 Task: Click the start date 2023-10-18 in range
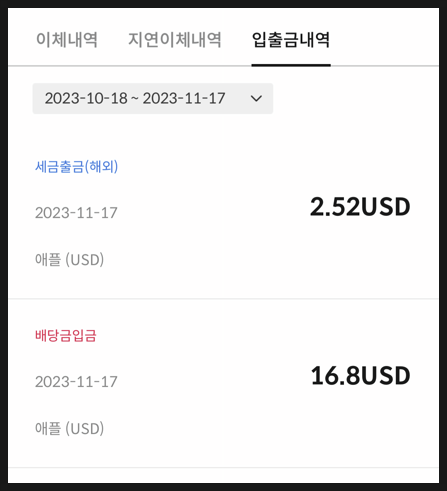86,98
